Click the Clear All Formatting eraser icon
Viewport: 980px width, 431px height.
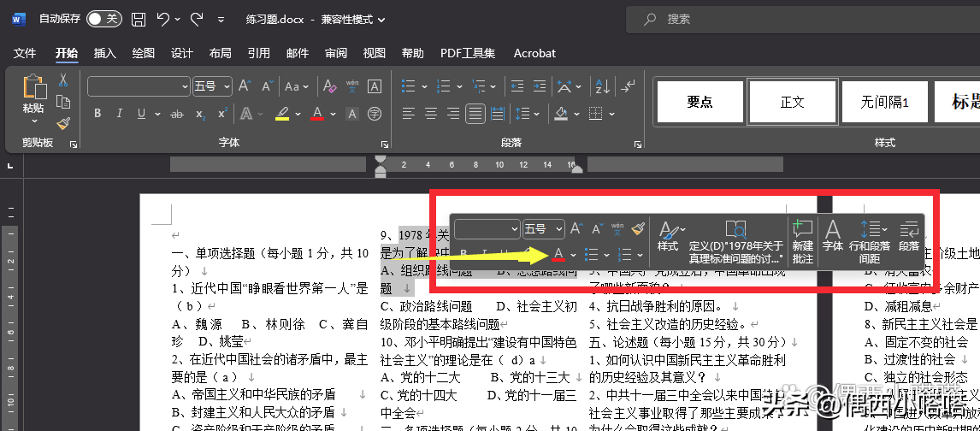[x=329, y=86]
